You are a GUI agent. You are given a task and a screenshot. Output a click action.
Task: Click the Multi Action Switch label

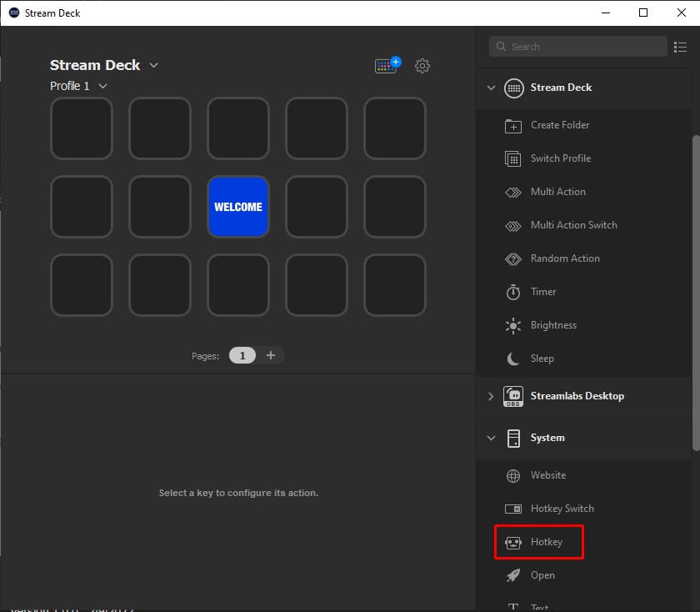tap(574, 225)
